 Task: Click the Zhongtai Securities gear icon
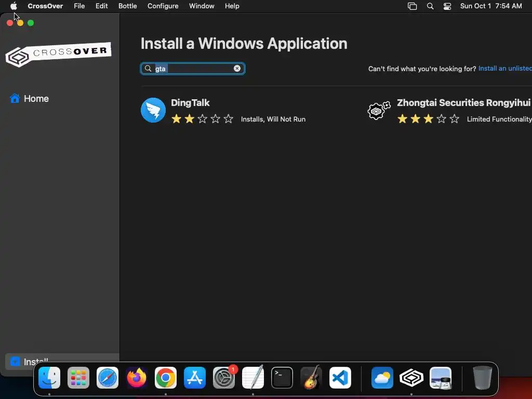pos(379,110)
